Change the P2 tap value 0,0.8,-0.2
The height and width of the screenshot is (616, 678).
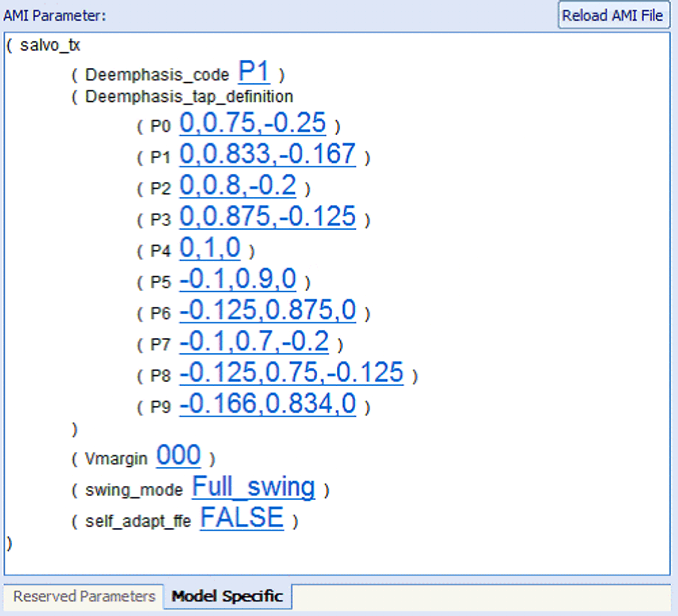tap(238, 185)
